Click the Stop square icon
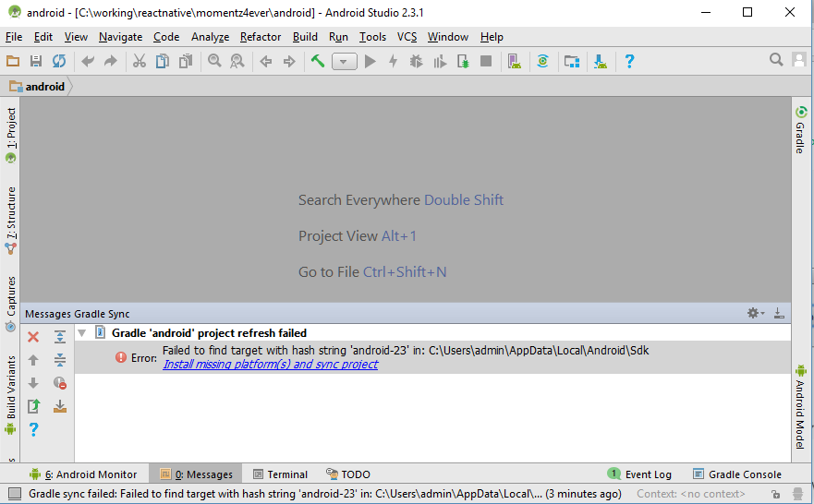This screenshot has height=504, width=814. [x=486, y=61]
